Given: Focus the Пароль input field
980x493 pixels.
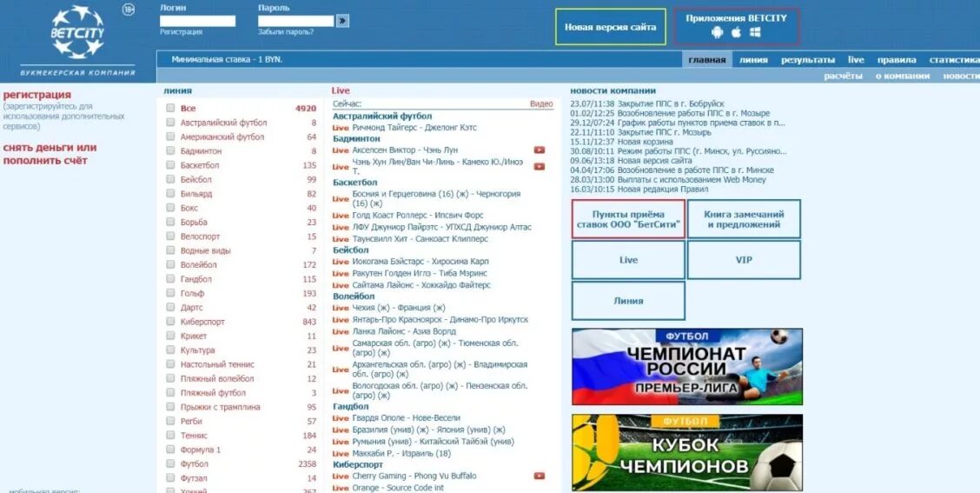Looking at the screenshot, I should pos(295,21).
